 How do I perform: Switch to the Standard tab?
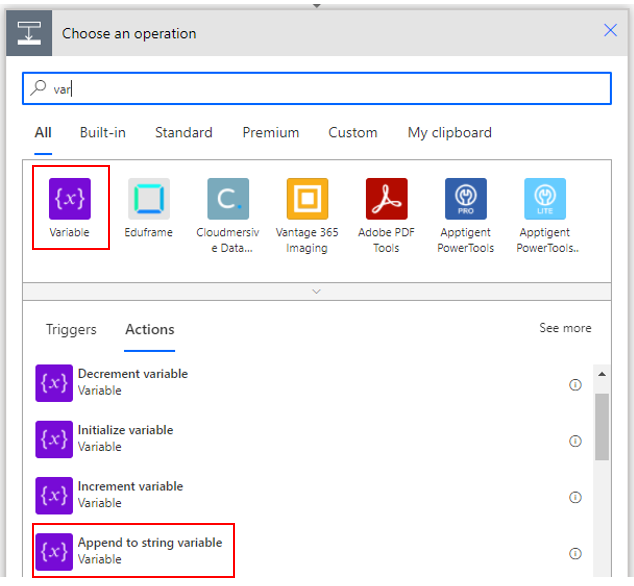click(184, 133)
